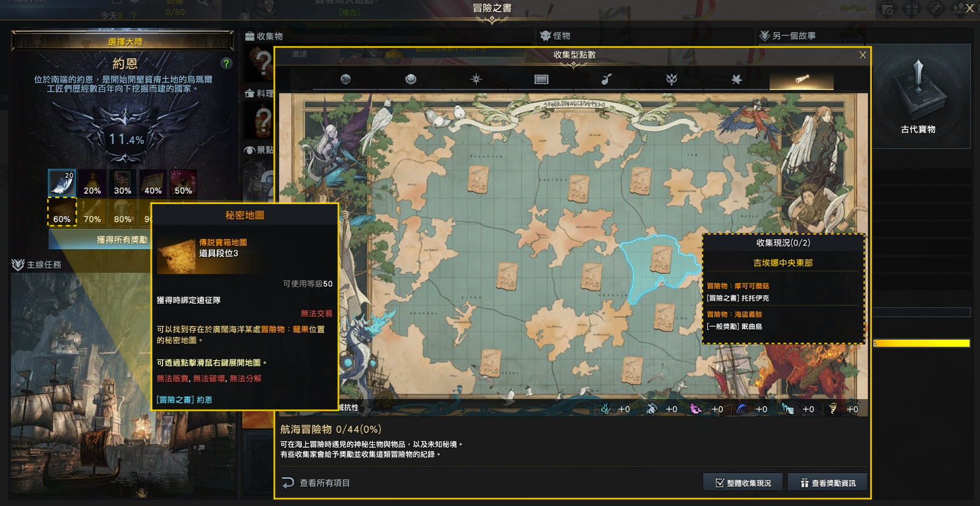This screenshot has height=506, width=980.
Task: Select the 50% music reward icon
Action: click(x=183, y=183)
